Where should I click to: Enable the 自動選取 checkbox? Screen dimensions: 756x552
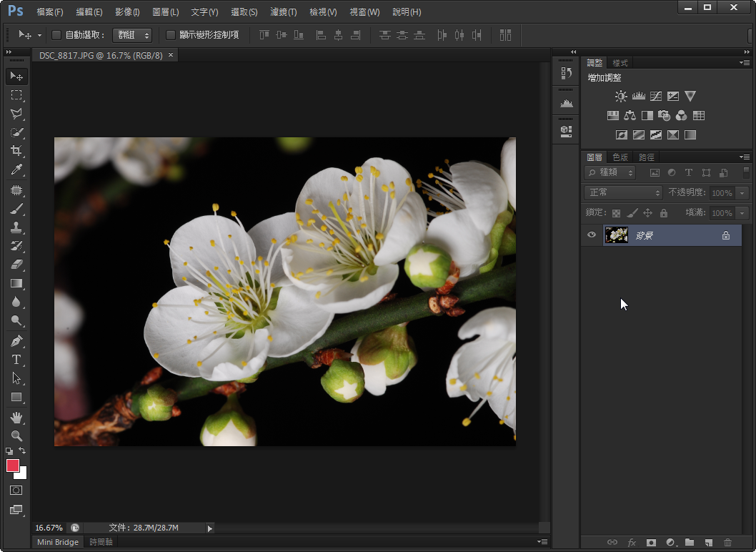click(56, 35)
